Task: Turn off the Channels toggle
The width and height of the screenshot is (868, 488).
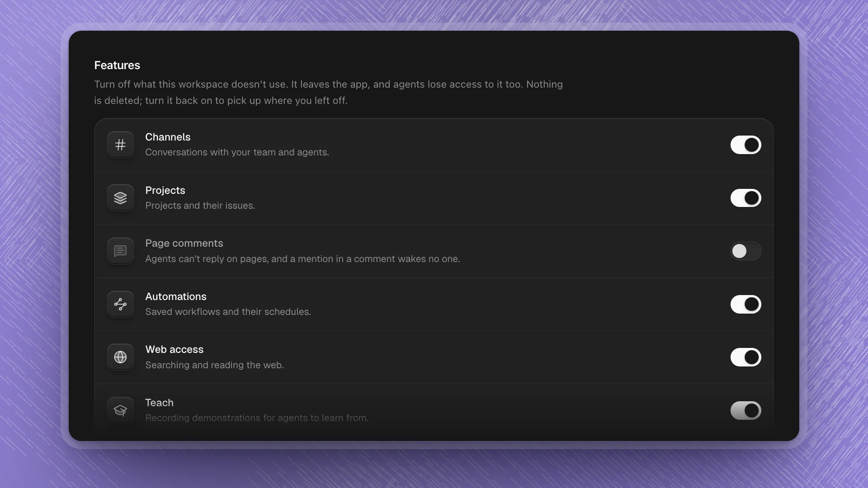Action: (x=746, y=145)
